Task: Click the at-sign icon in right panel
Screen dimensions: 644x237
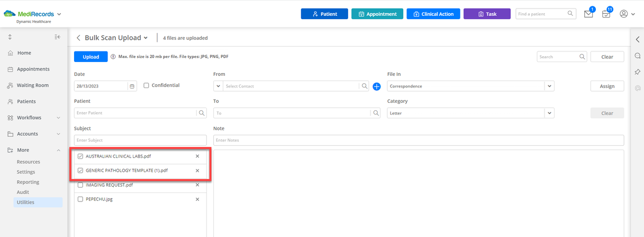Action: [x=637, y=88]
